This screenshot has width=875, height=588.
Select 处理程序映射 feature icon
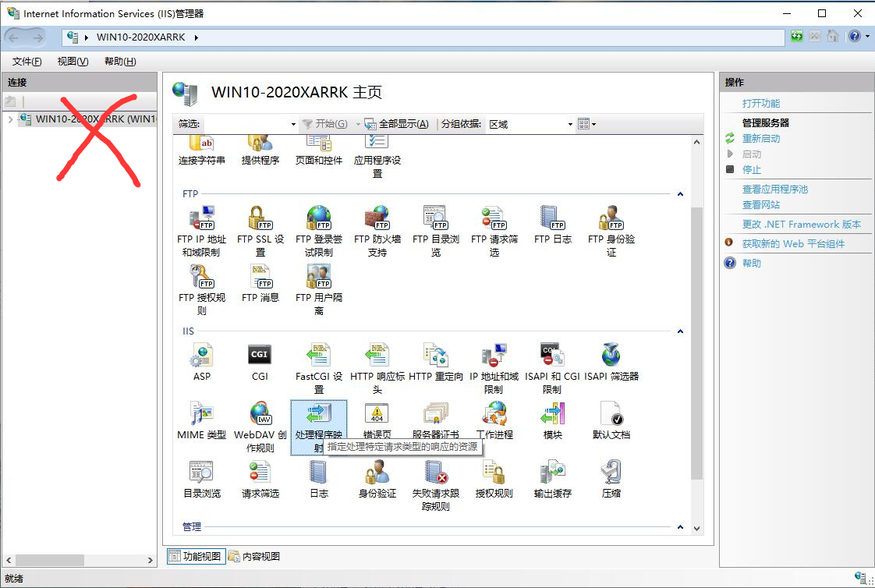(319, 427)
